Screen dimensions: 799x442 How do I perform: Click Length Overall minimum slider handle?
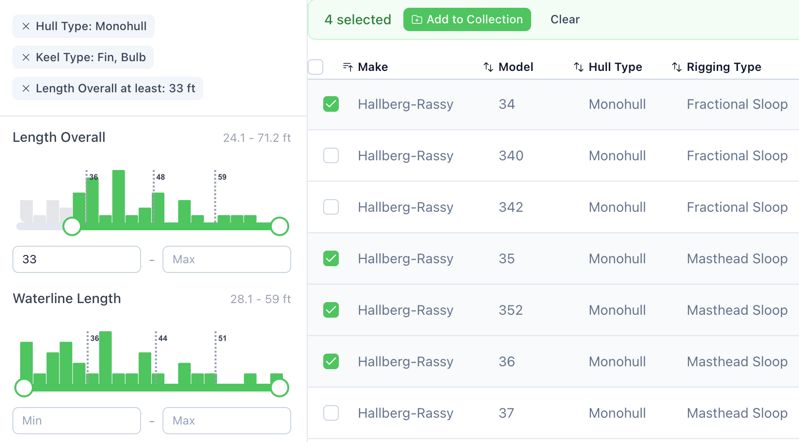pos(72,227)
